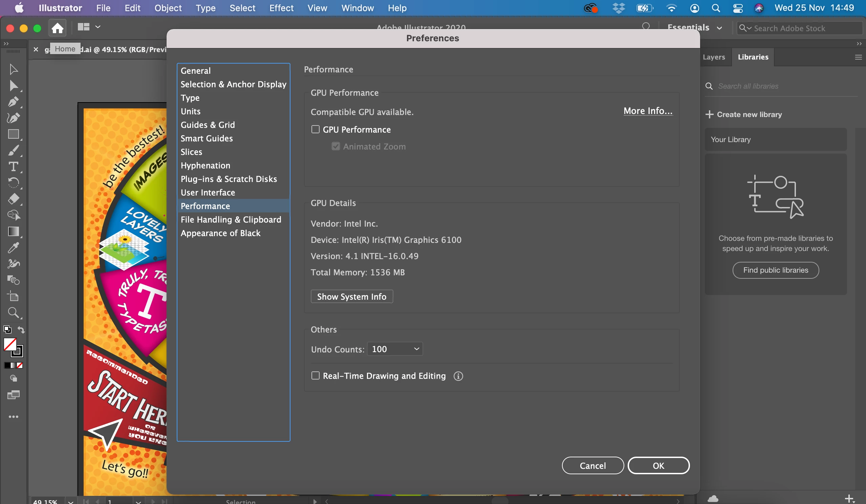Viewport: 866px width, 504px height.
Task: Select the Pen tool
Action: [x=13, y=101]
